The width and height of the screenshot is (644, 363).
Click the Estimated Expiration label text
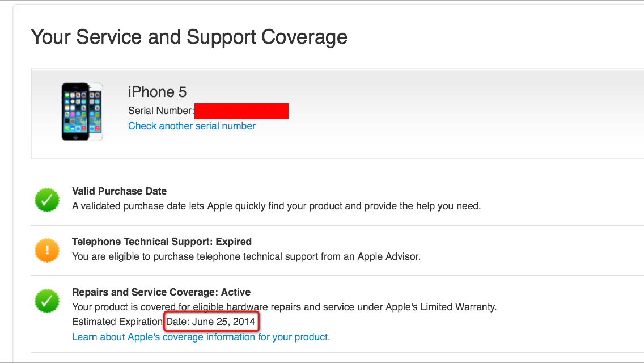(117, 322)
